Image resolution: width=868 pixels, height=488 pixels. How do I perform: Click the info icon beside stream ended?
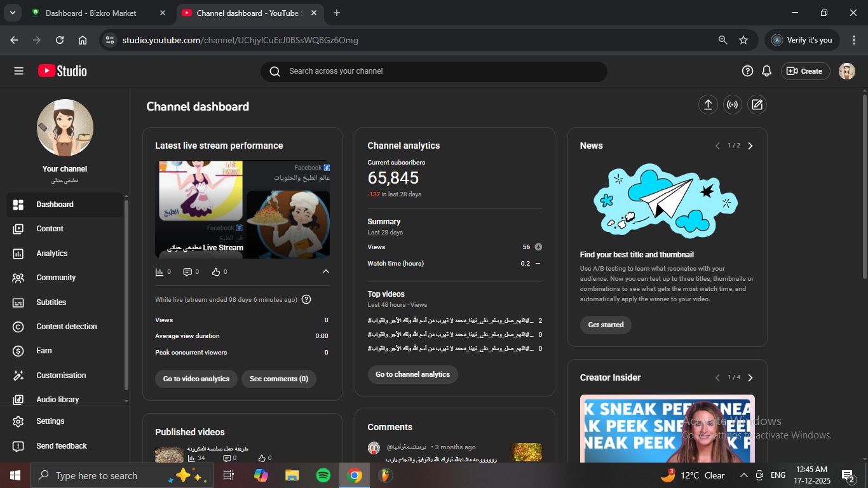306,299
